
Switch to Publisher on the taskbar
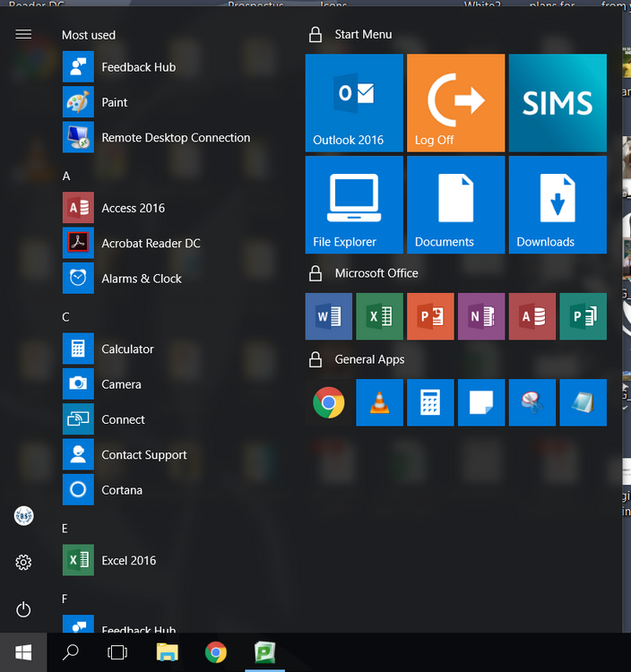[264, 652]
